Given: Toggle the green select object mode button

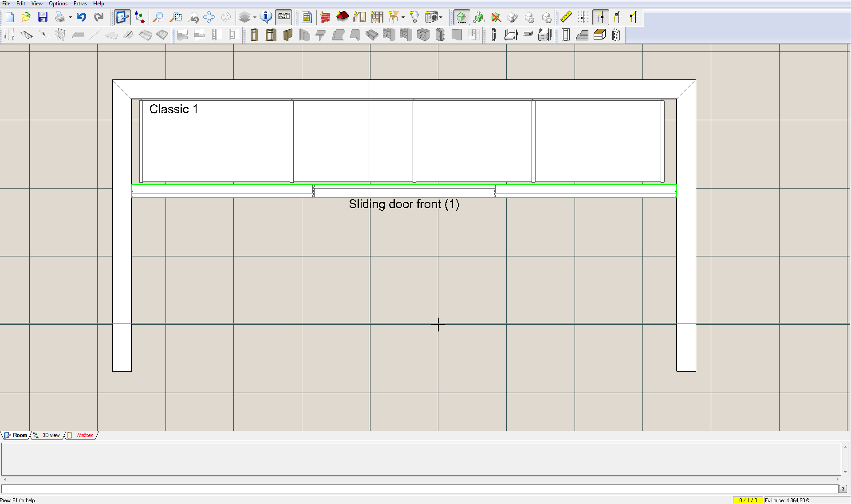Looking at the screenshot, I should pyautogui.click(x=462, y=17).
